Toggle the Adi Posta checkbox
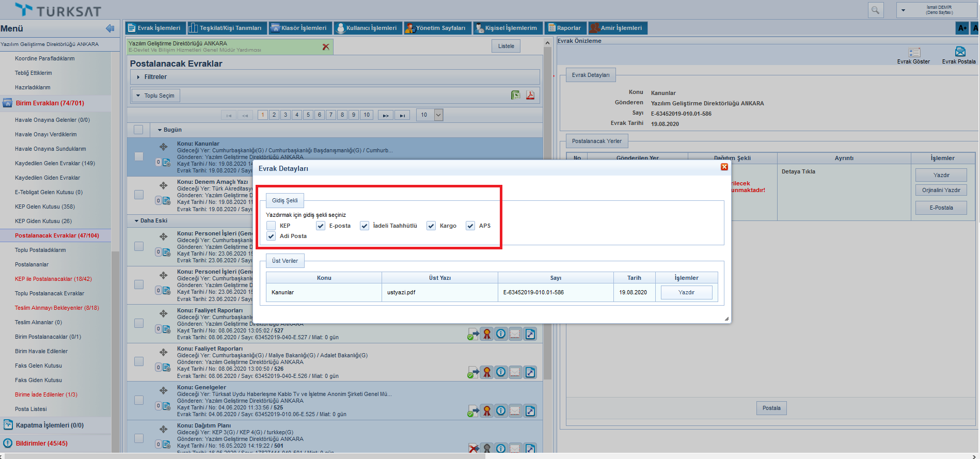This screenshot has width=980, height=459. [x=271, y=236]
